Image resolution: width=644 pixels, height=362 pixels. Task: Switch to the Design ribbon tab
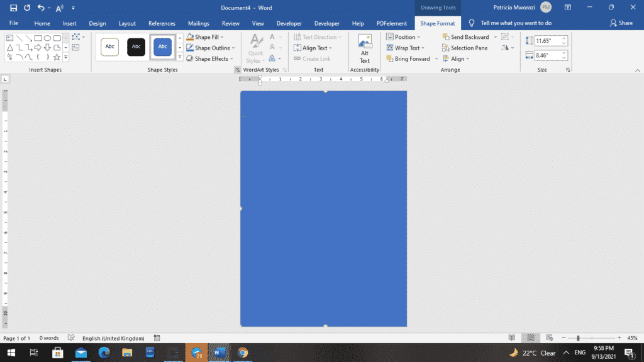[97, 23]
